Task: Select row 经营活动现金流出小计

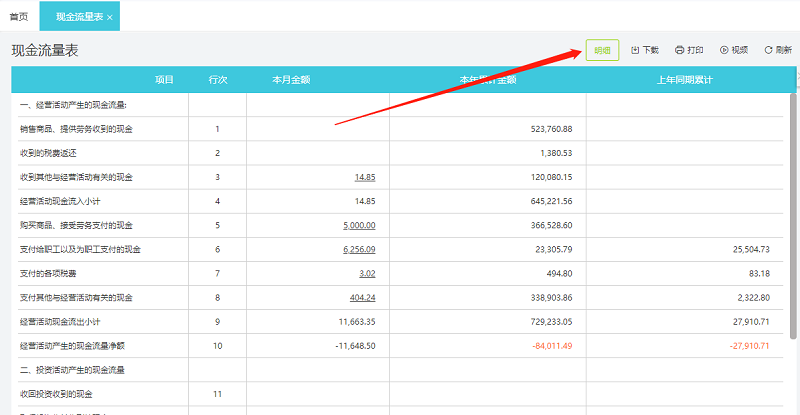Action: 401,322
